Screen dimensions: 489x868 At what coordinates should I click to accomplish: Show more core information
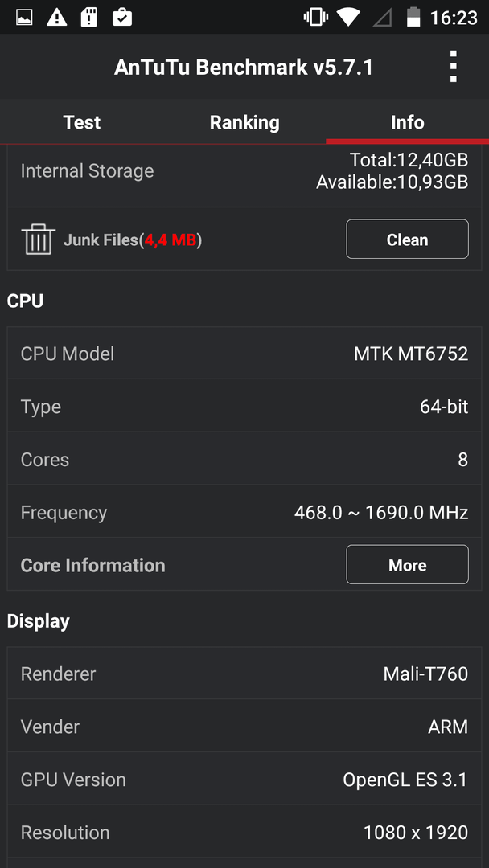(x=407, y=565)
